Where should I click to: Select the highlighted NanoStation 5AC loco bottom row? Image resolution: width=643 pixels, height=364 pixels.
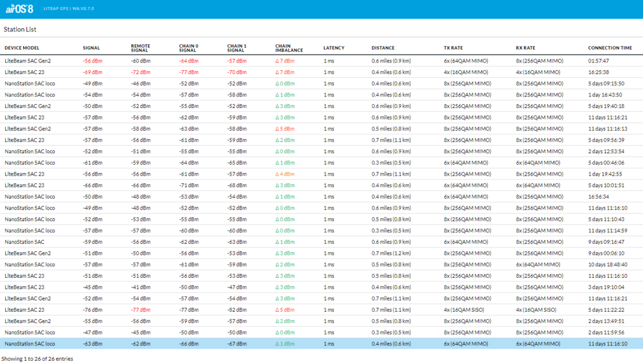30,344
